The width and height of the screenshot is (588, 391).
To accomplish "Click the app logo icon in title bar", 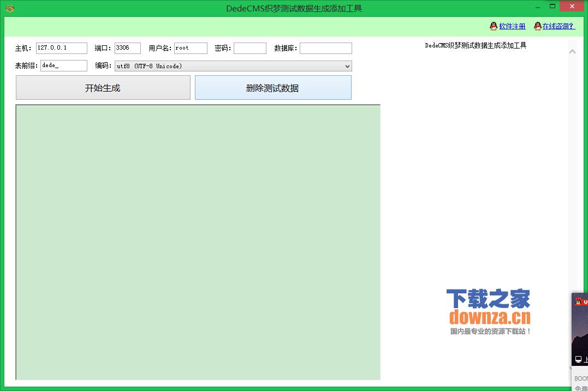I will tap(10, 8).
